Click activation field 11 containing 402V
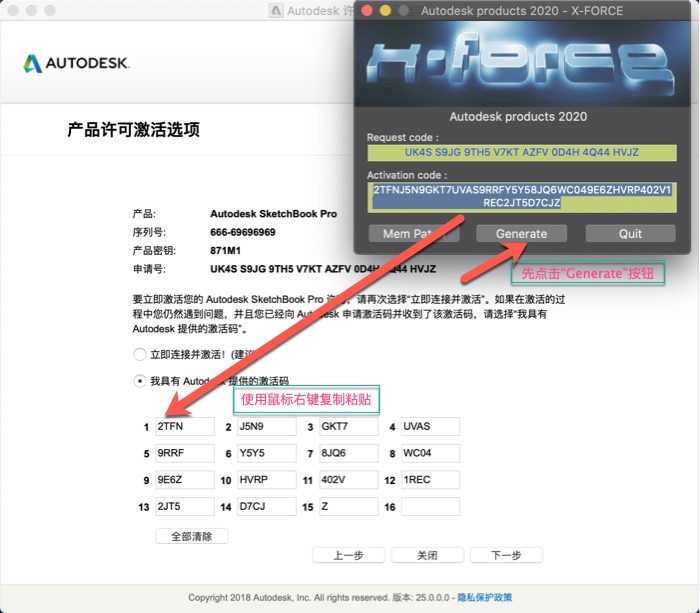The width and height of the screenshot is (700, 613). [x=349, y=480]
